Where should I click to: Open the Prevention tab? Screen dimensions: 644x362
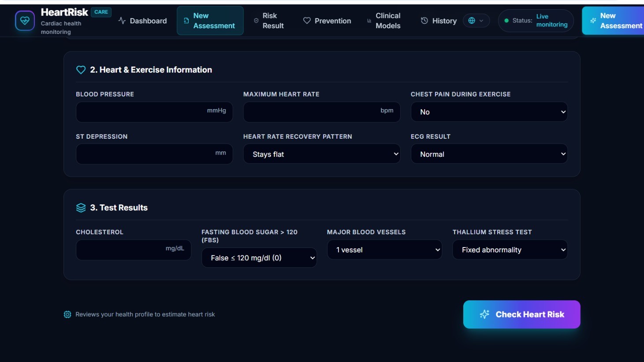coord(328,21)
